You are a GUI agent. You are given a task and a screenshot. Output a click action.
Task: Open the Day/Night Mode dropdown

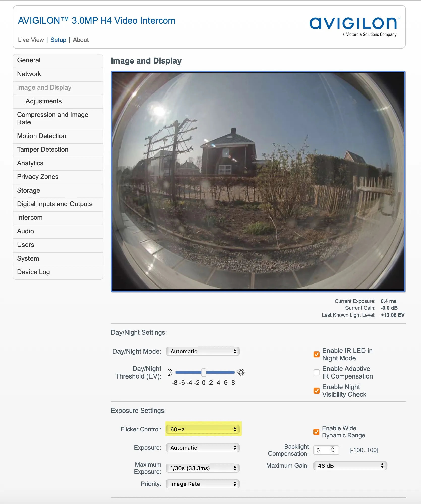(x=203, y=351)
